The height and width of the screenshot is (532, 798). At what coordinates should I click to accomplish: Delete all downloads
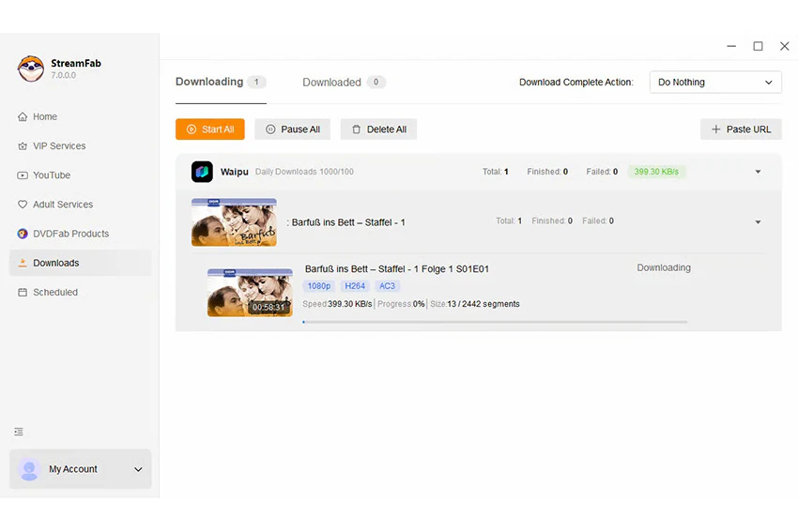pos(378,129)
